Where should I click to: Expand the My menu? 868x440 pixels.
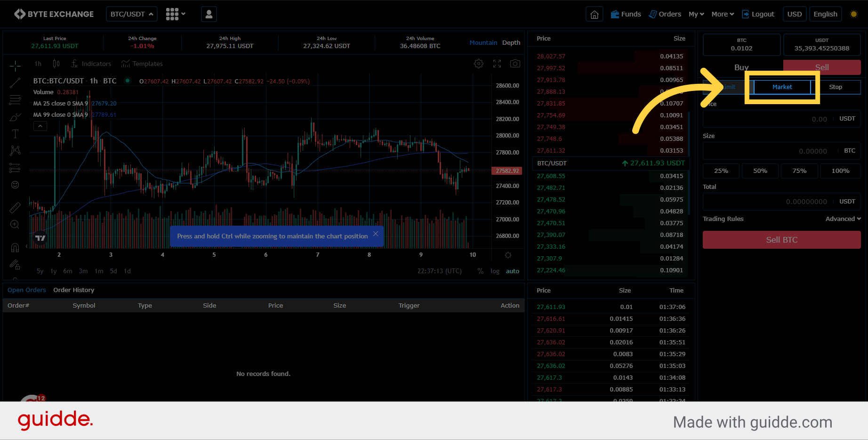[696, 14]
